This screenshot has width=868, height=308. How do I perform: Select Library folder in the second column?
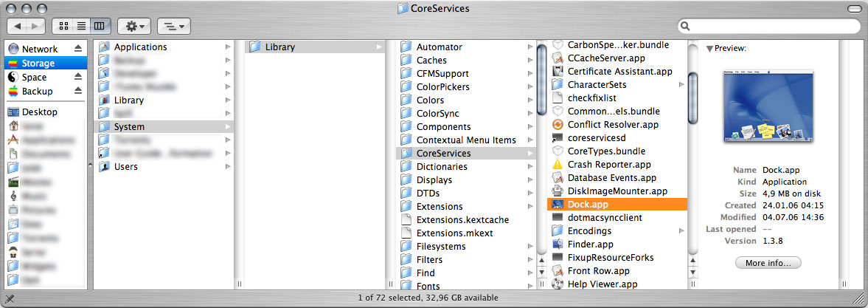coord(315,47)
